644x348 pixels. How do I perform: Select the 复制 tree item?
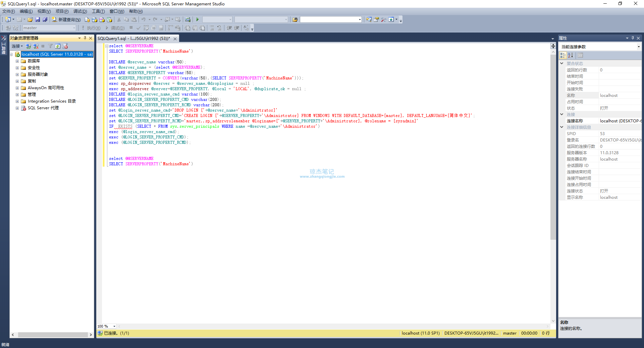coord(32,81)
